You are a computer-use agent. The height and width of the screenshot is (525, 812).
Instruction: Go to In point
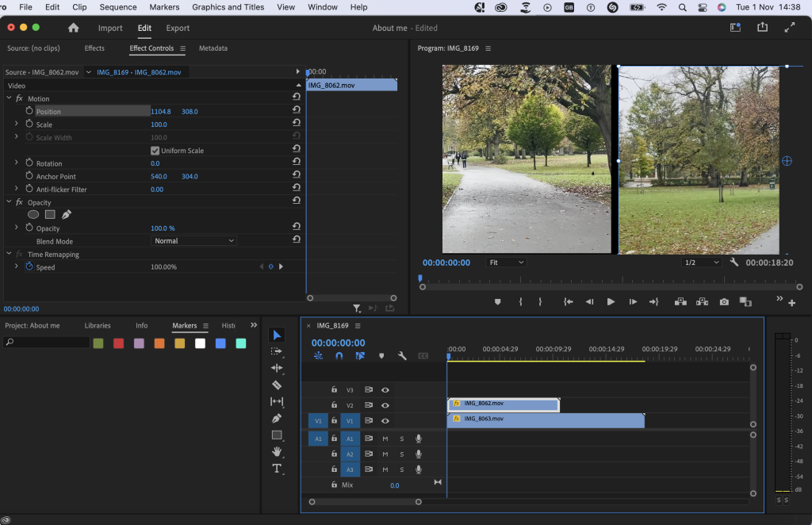pos(568,302)
